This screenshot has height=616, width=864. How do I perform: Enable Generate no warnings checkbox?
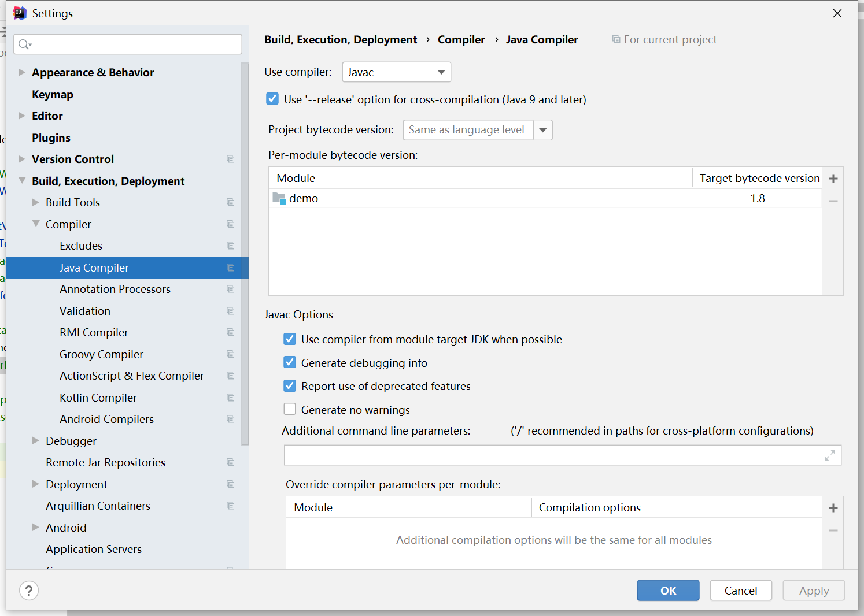point(290,409)
